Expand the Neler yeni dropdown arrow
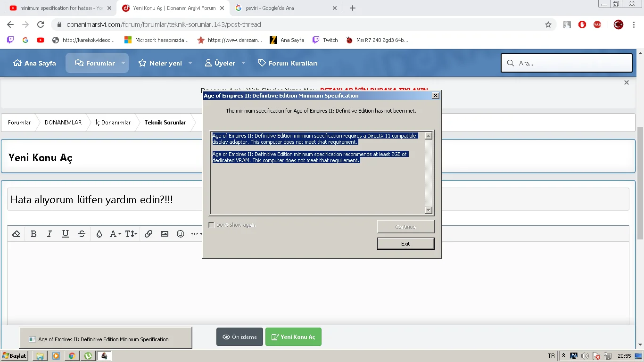The width and height of the screenshot is (644, 362). pos(190,63)
